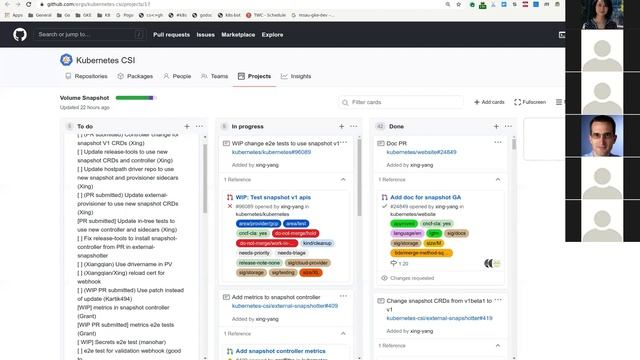The width and height of the screenshot is (640, 360).
Task: Reload the page with browser refresh button
Action: coord(29,4)
